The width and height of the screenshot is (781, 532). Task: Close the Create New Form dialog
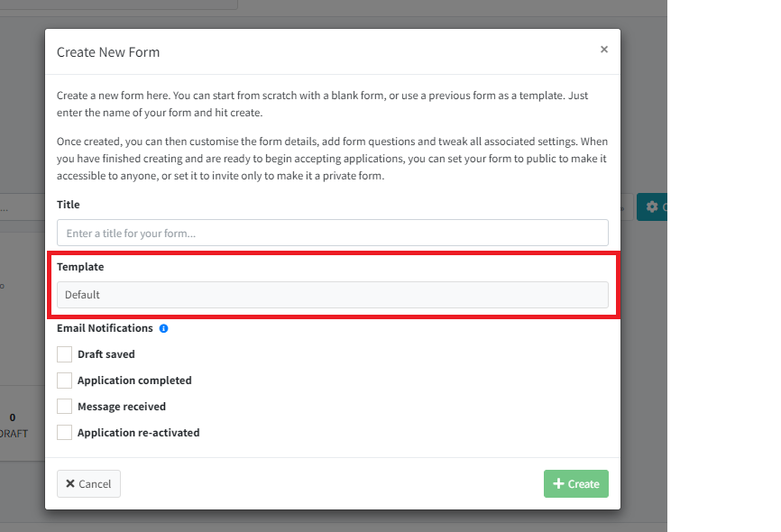point(604,50)
